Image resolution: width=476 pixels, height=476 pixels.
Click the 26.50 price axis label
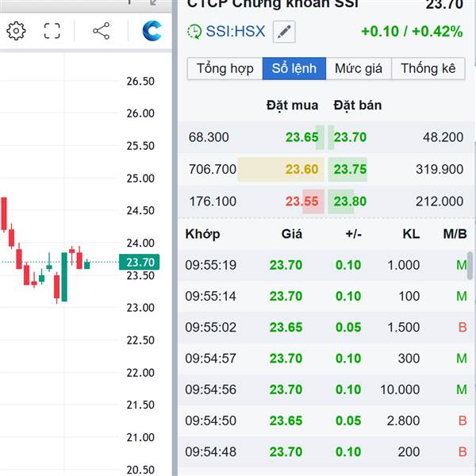(x=140, y=82)
